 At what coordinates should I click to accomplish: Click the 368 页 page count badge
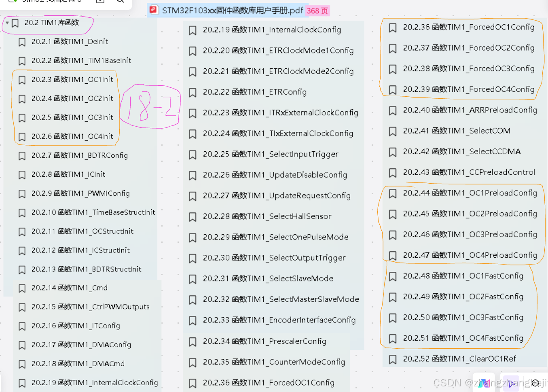317,11
